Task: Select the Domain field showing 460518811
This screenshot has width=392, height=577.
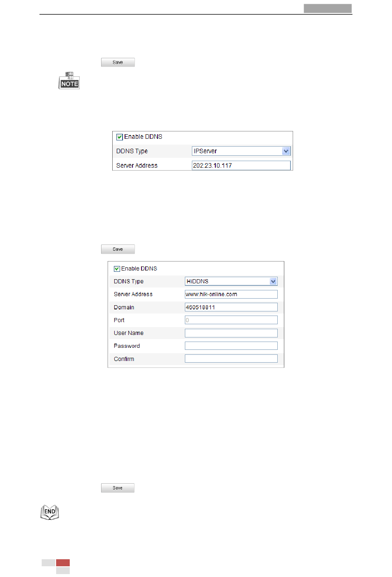Action: (x=231, y=307)
